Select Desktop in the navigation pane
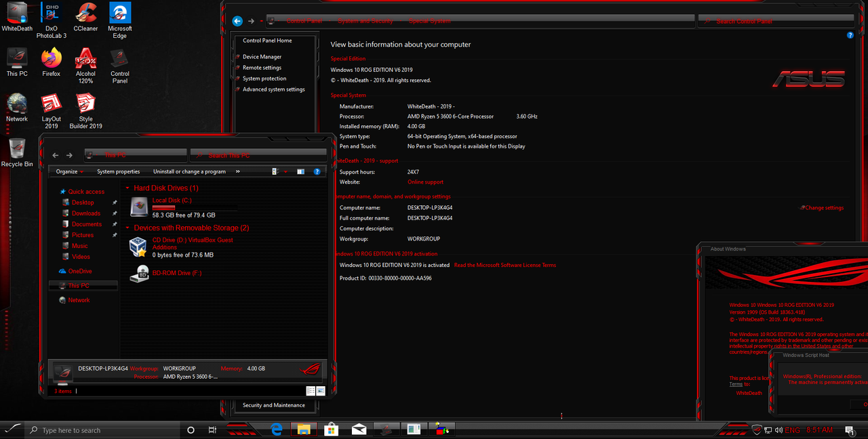The width and height of the screenshot is (868, 439). coord(83,203)
